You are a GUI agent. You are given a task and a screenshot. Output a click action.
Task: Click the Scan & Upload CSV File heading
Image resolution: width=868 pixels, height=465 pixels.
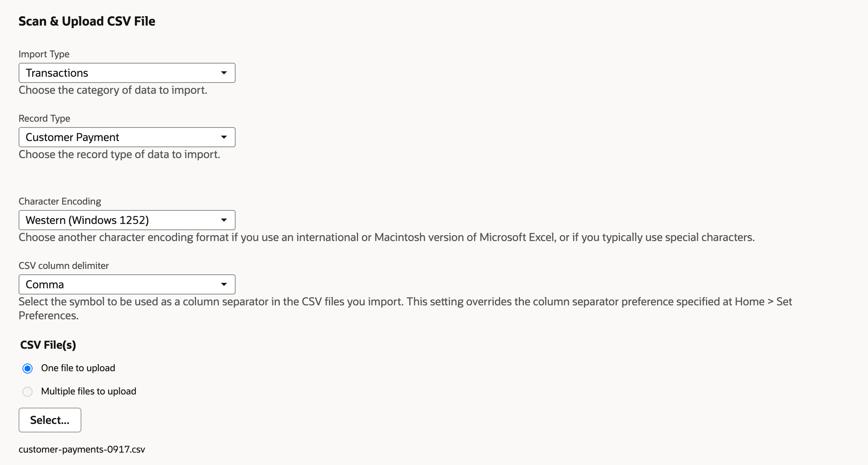tap(87, 21)
